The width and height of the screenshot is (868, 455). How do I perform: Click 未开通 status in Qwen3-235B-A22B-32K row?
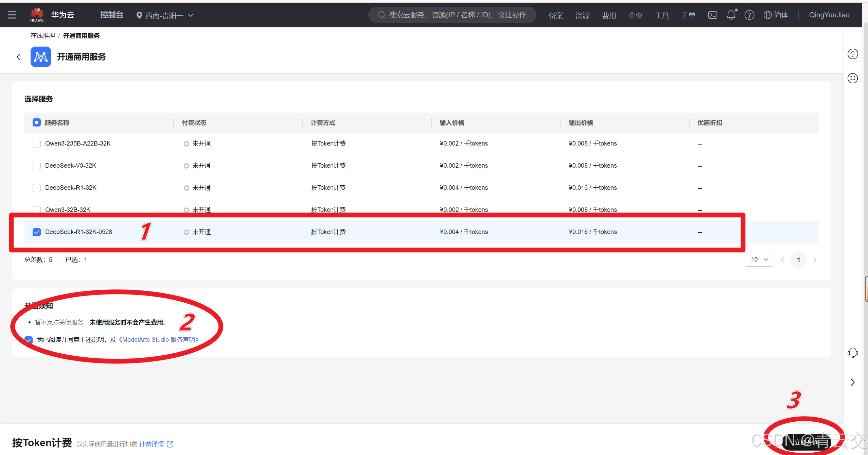pyautogui.click(x=201, y=144)
